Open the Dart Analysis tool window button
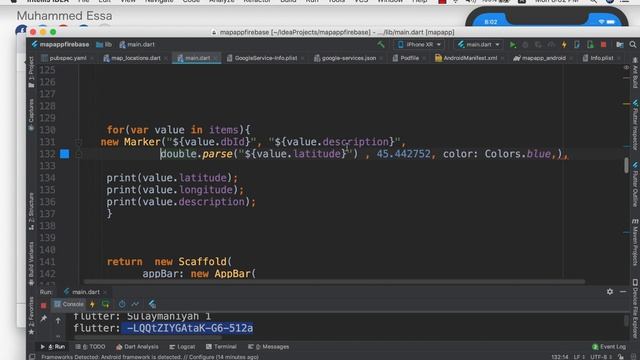 point(137,347)
